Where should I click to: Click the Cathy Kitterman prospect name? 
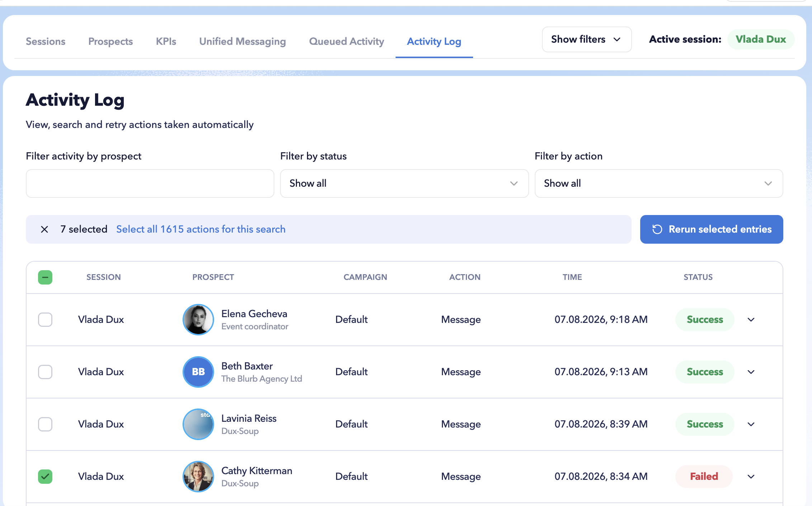click(257, 471)
